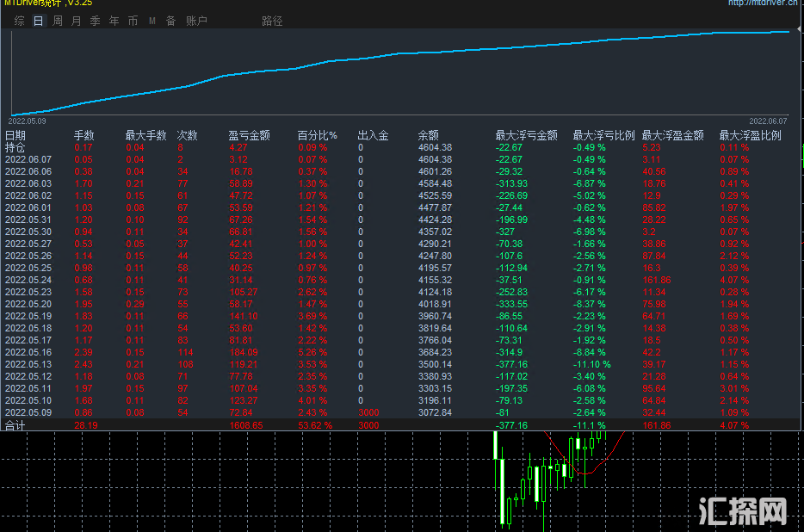Switch to the 月 monthly tab
The width and height of the screenshot is (804, 532).
pos(77,21)
